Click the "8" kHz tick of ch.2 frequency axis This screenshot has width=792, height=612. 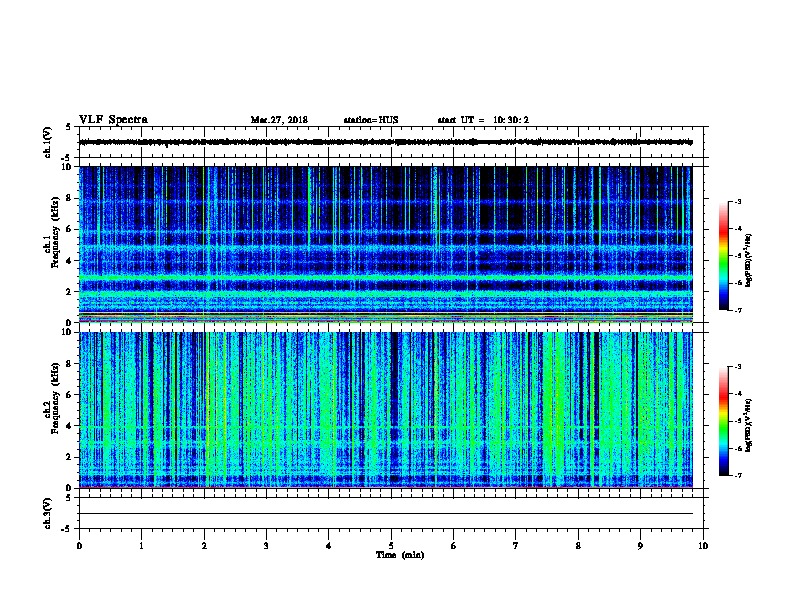coord(69,364)
